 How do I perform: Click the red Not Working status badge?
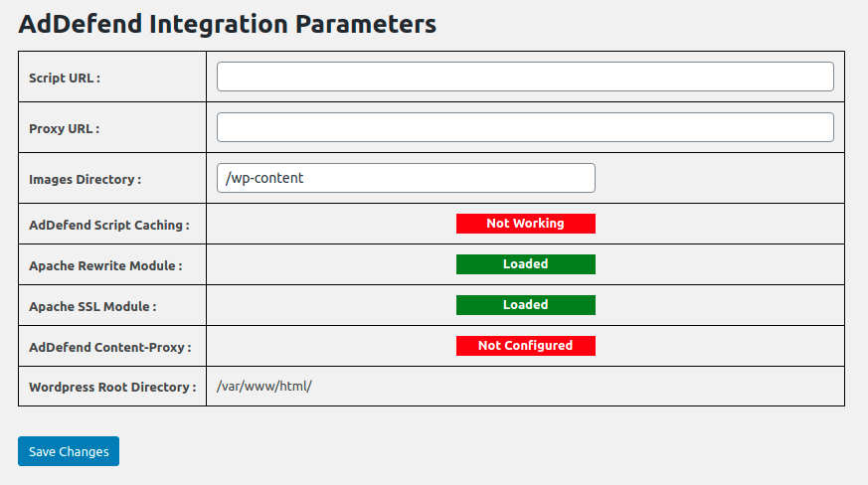point(525,224)
